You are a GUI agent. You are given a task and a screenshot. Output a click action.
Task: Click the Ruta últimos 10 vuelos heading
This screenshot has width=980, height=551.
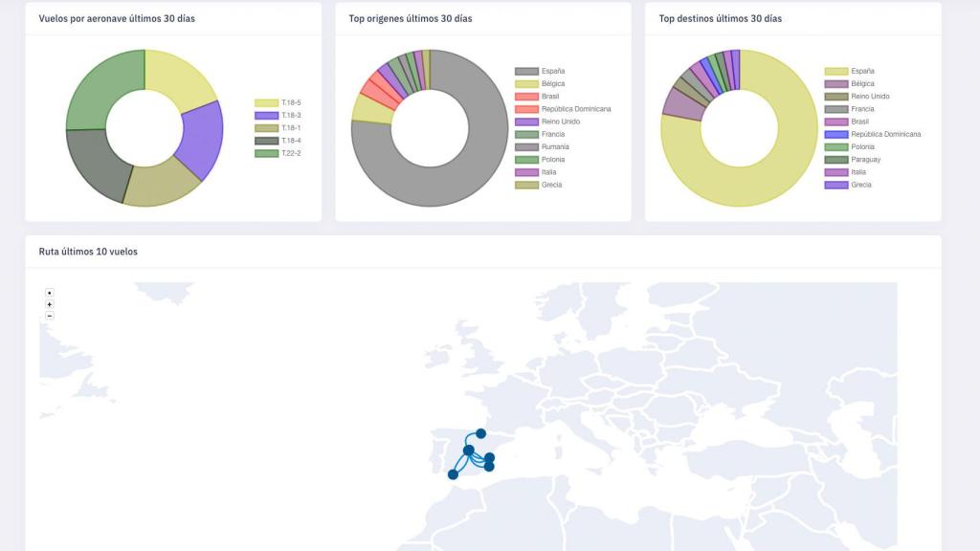pos(88,252)
